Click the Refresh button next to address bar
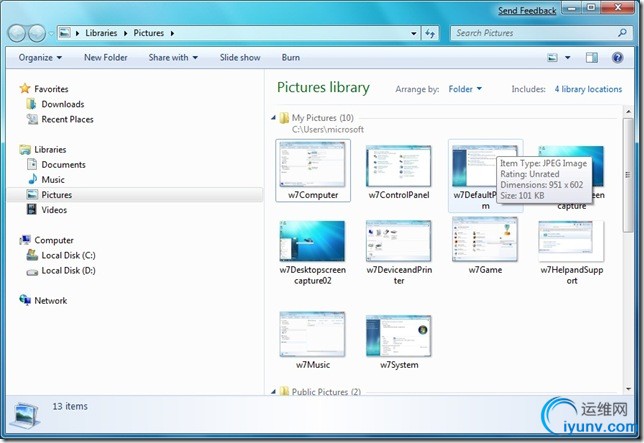The height and width of the screenshot is (443, 644). coord(430,33)
